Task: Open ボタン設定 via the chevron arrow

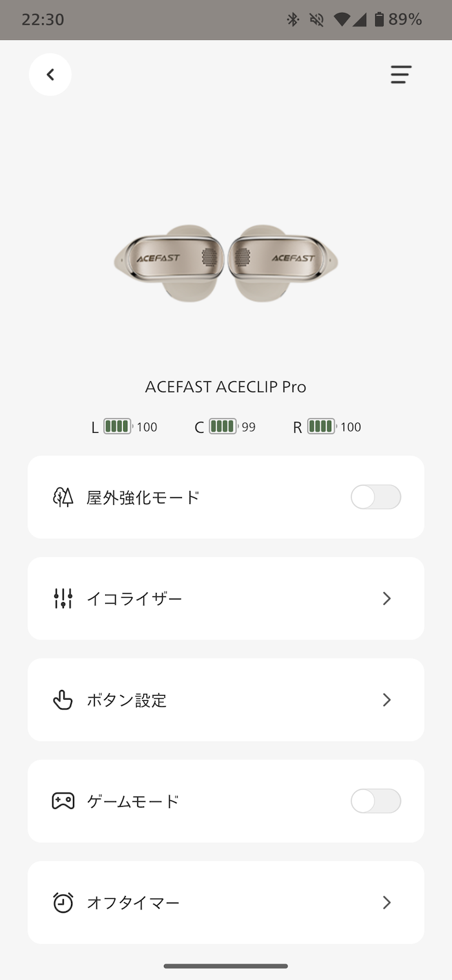Action: tap(387, 700)
